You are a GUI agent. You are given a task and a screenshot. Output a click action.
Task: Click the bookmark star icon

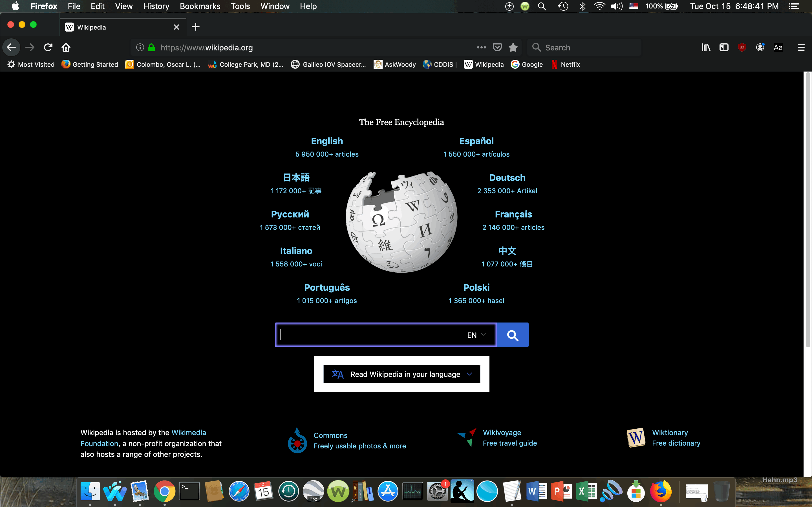(x=513, y=47)
